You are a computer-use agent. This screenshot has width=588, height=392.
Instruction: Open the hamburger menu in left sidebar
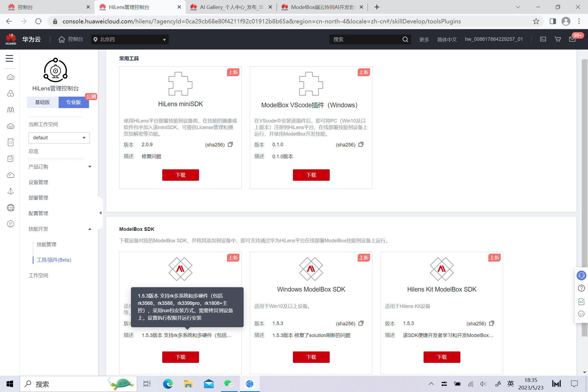[10, 58]
